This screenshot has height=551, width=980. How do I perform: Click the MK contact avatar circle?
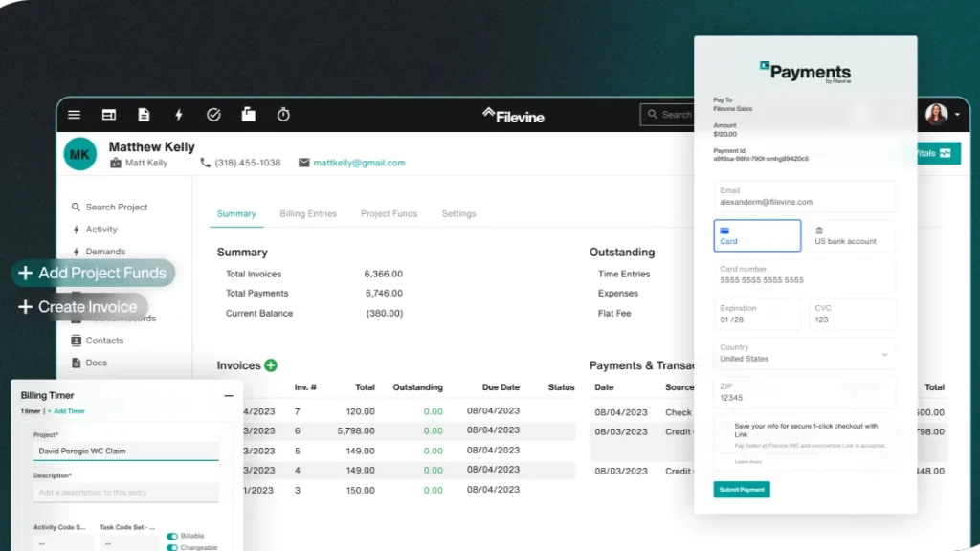click(x=80, y=154)
